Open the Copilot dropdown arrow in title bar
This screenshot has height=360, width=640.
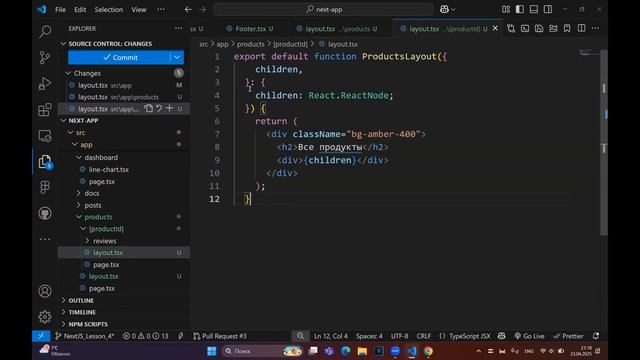453,9
